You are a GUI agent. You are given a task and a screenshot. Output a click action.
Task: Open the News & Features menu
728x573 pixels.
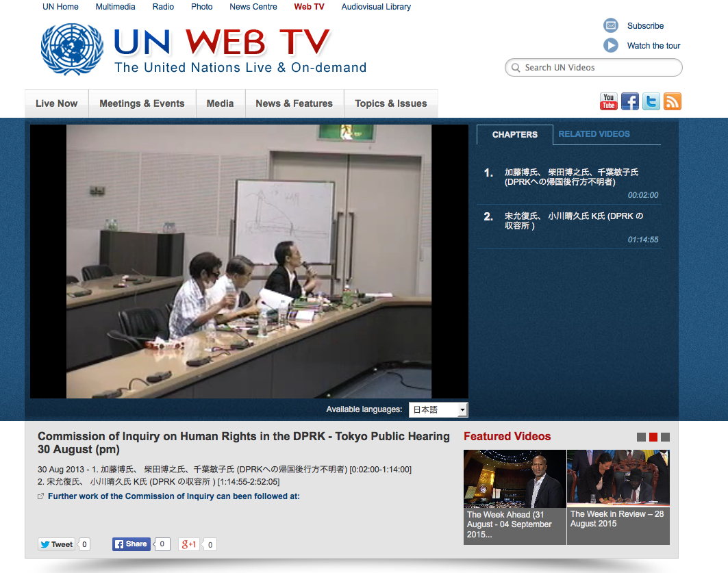click(294, 103)
